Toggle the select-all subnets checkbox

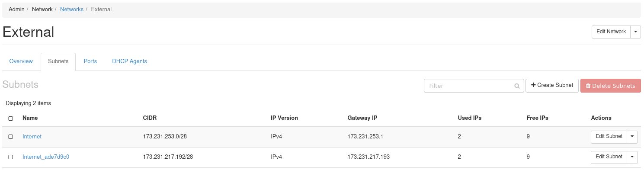[x=11, y=118]
